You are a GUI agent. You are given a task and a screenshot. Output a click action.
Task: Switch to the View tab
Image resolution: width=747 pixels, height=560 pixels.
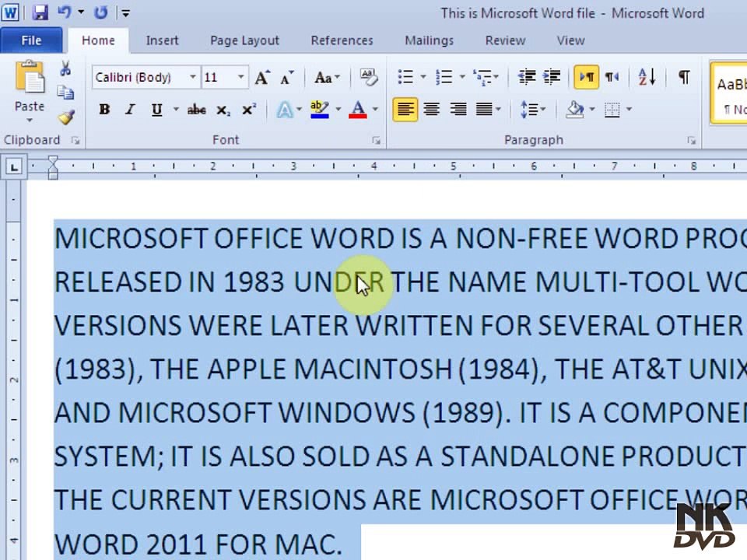pyautogui.click(x=570, y=40)
